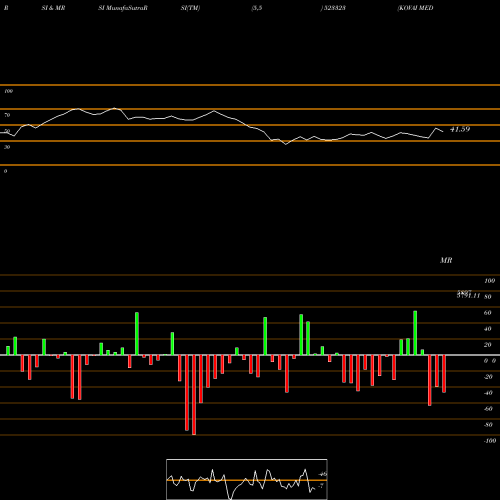Click the "20" label on MR axis
Viewport: 500px width, 500px height.
pyautogui.click(x=488, y=345)
